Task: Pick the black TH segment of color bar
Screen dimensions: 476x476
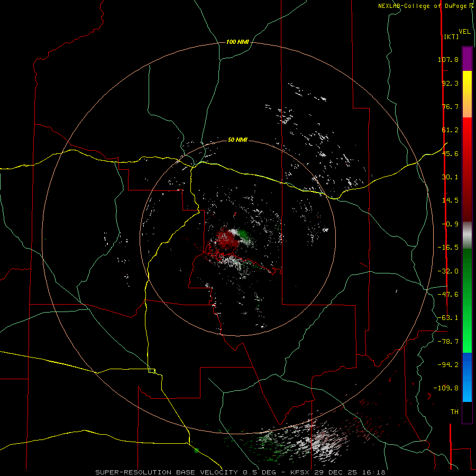Action: tap(467, 413)
